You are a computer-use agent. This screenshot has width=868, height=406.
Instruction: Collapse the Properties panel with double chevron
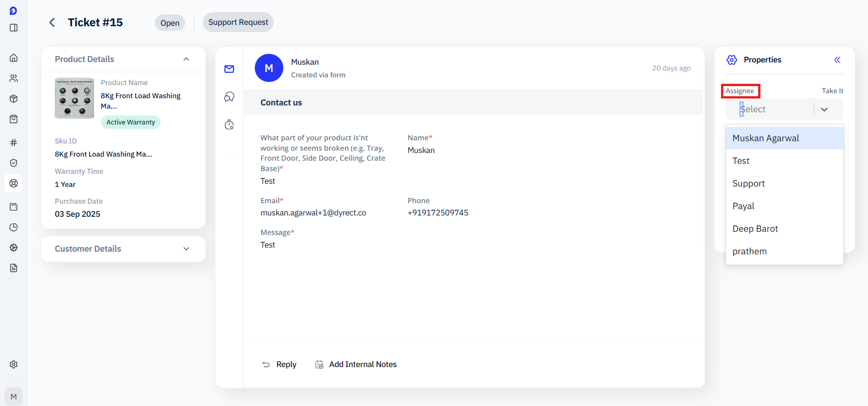coord(837,60)
